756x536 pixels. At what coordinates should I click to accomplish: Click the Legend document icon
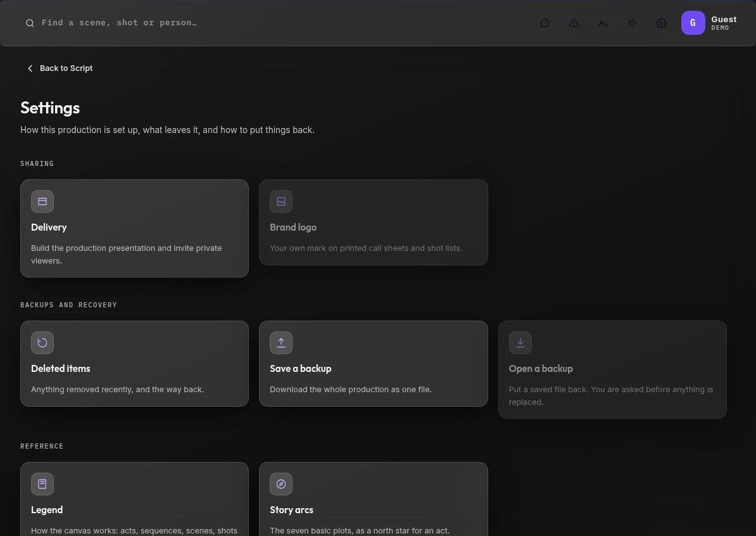42,484
